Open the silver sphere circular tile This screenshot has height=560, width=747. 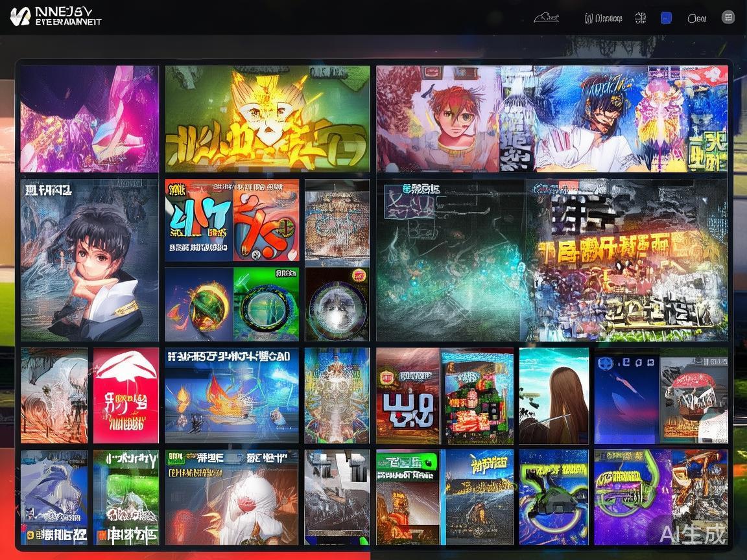coord(337,305)
